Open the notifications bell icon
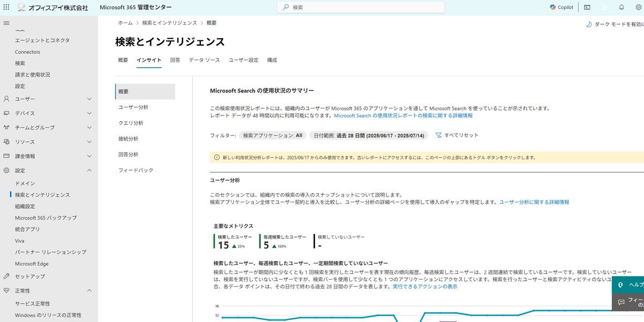Viewport: 644px width, 322px height. pyautogui.click(x=621, y=8)
